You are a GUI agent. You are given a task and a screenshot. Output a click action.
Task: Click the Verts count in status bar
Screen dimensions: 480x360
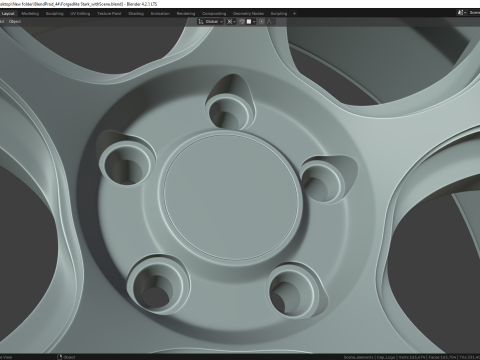(x=412, y=357)
